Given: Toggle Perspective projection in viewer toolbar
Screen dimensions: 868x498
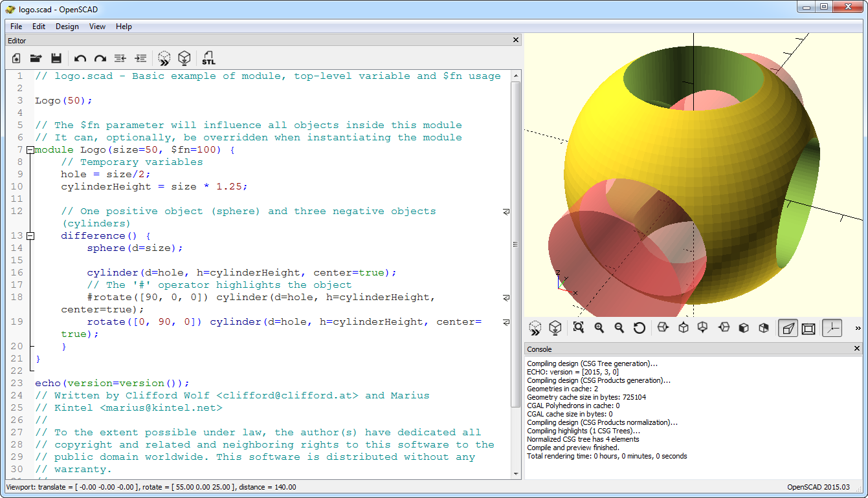Looking at the screenshot, I should tap(788, 329).
